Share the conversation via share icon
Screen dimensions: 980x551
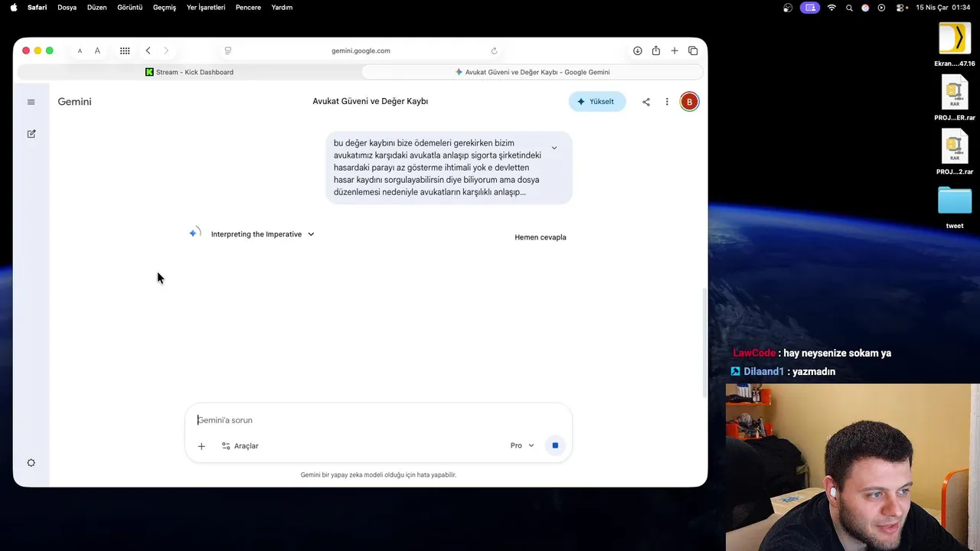(646, 102)
